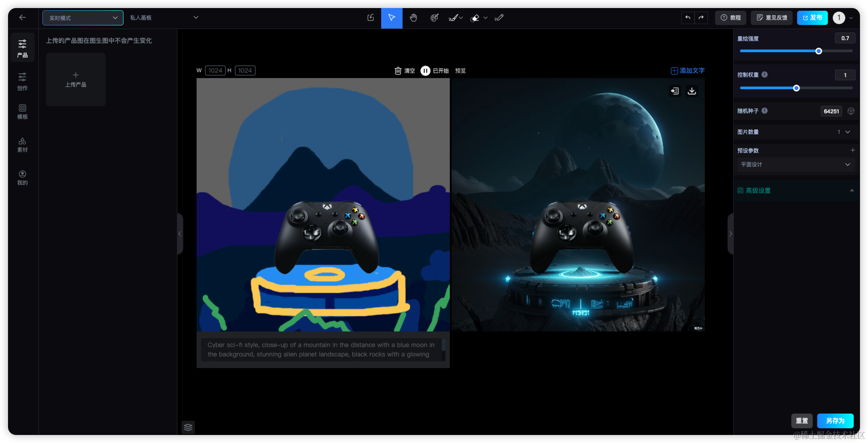The height and width of the screenshot is (443, 868).
Task: Click the 重置 reset button
Action: tap(802, 421)
